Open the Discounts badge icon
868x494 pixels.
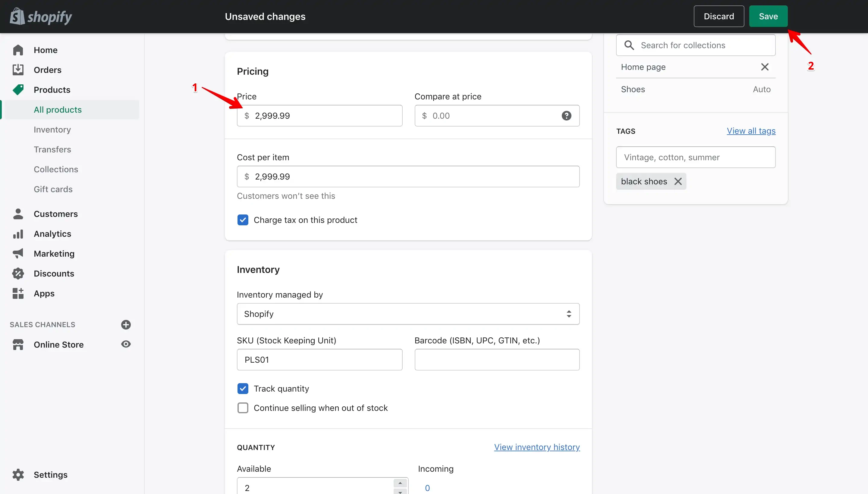pyautogui.click(x=18, y=274)
